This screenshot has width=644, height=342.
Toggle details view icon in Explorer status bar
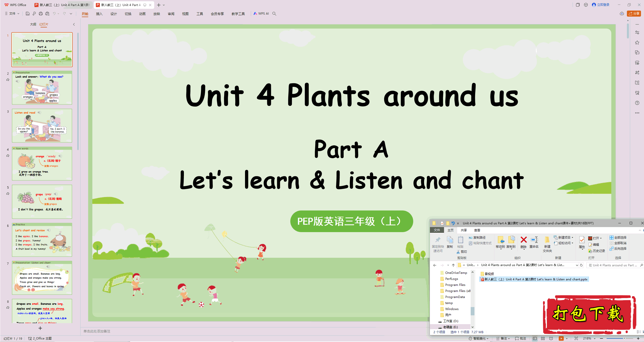(638, 332)
